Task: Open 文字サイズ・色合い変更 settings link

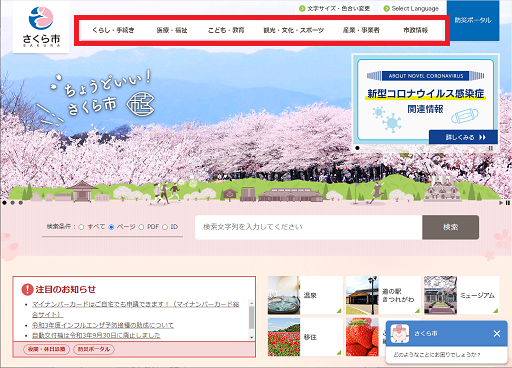Action: pos(334,8)
